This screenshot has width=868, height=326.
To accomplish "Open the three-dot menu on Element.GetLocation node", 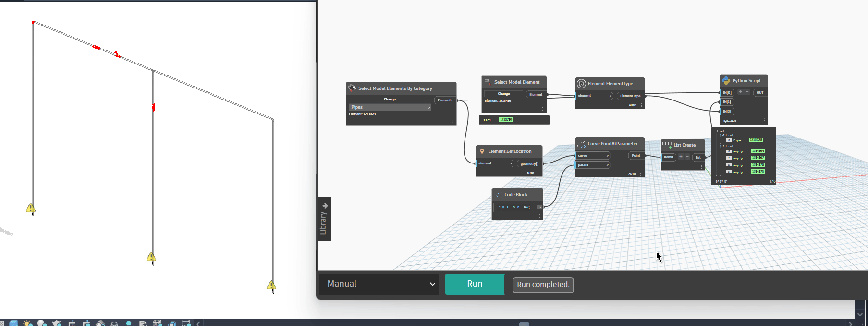I will pyautogui.click(x=539, y=173).
